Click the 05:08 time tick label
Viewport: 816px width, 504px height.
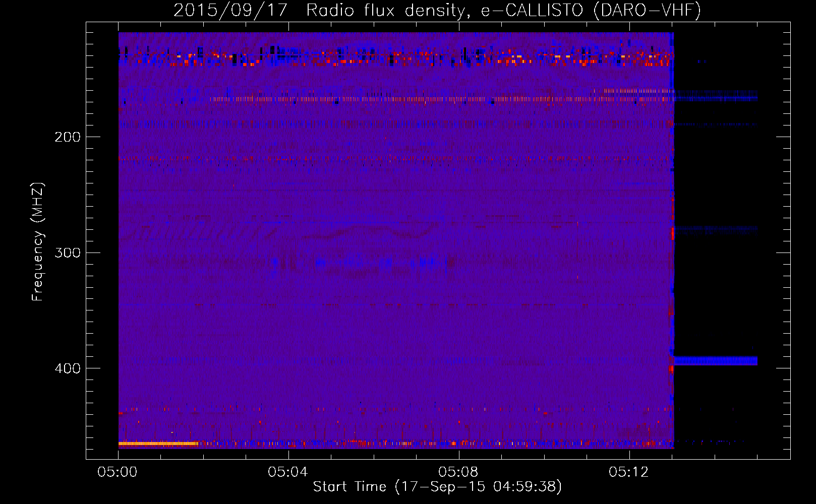pos(458,472)
